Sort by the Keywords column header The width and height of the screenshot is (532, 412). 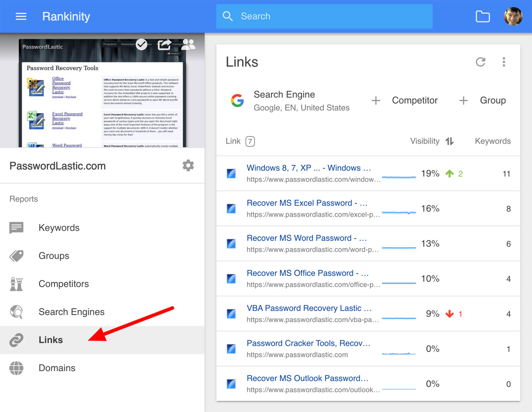point(493,141)
